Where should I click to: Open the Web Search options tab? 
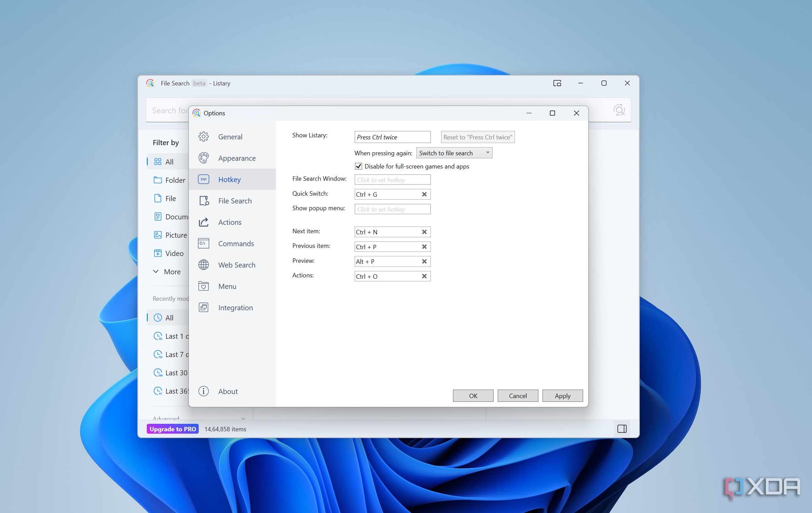coord(232,265)
